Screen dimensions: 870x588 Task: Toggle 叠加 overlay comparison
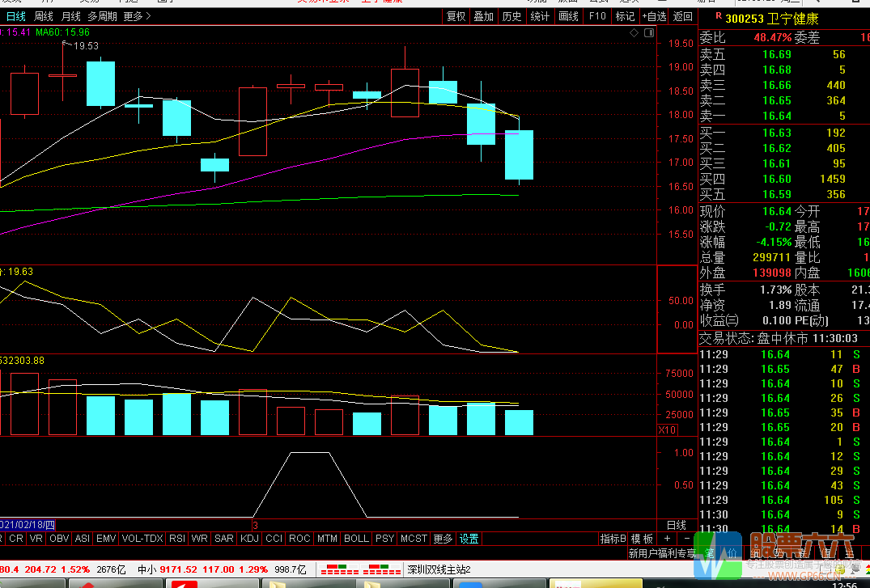(x=483, y=16)
